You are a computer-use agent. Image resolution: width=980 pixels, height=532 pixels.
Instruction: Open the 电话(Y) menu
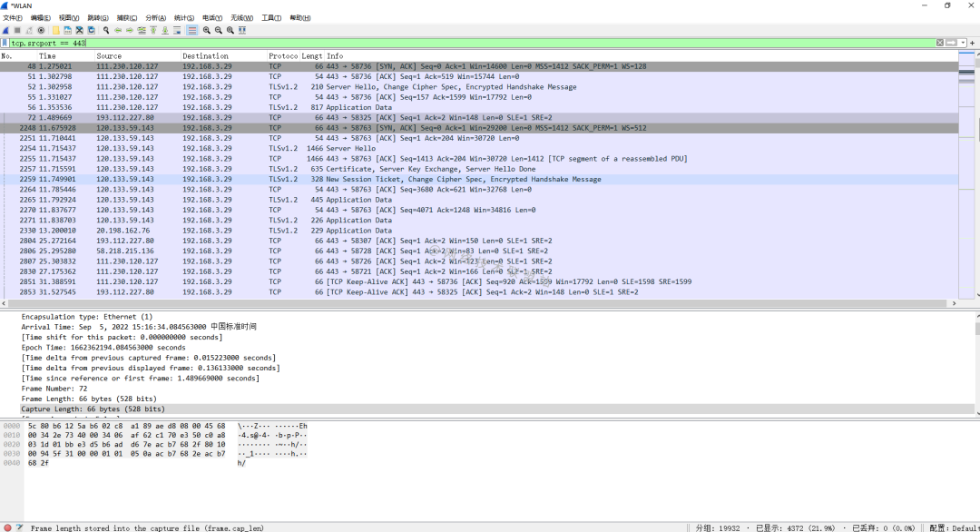[212, 17]
